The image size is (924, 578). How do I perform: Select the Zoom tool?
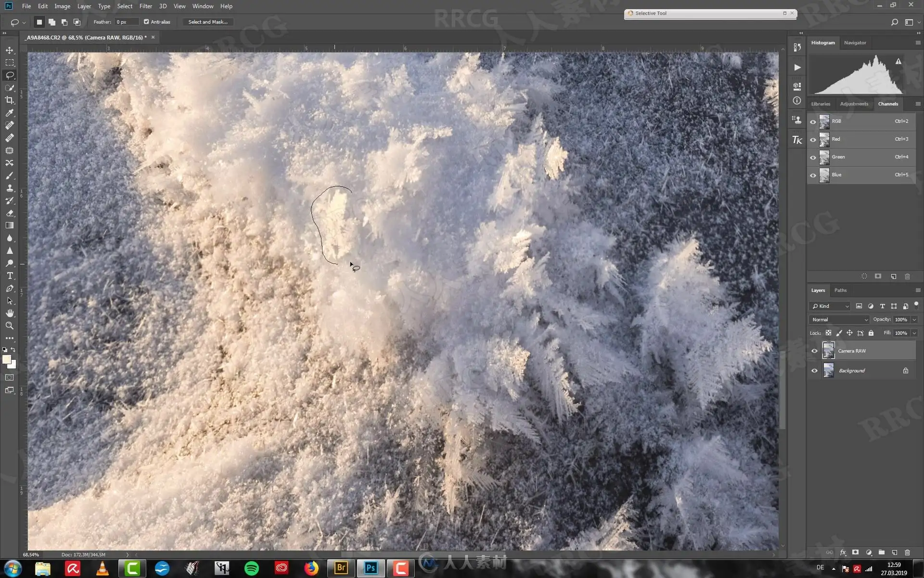[10, 326]
